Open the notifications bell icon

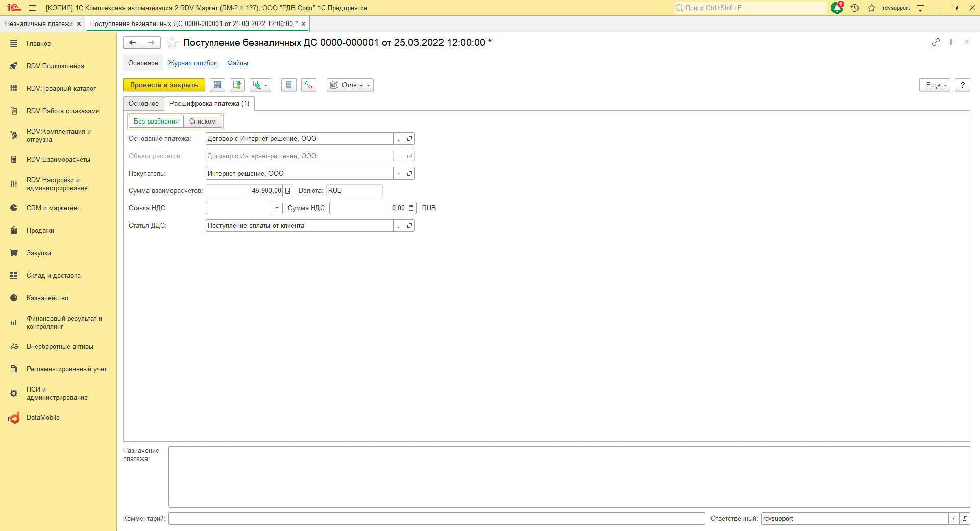(837, 8)
